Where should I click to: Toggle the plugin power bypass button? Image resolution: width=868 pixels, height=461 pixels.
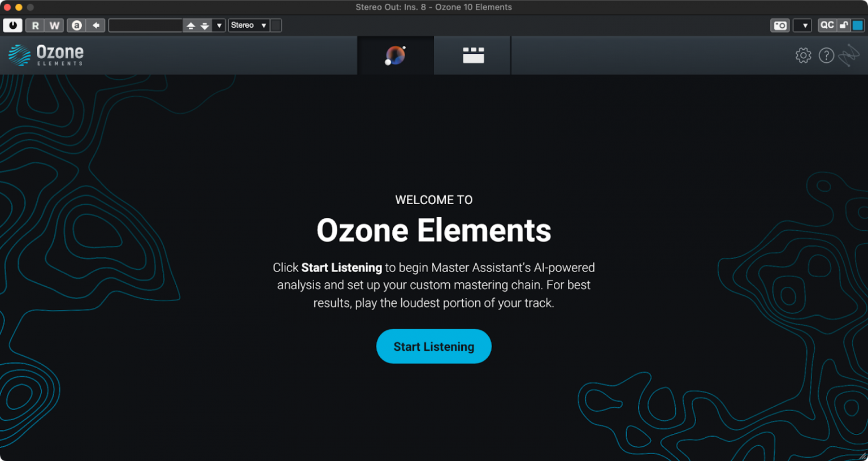(x=12, y=25)
